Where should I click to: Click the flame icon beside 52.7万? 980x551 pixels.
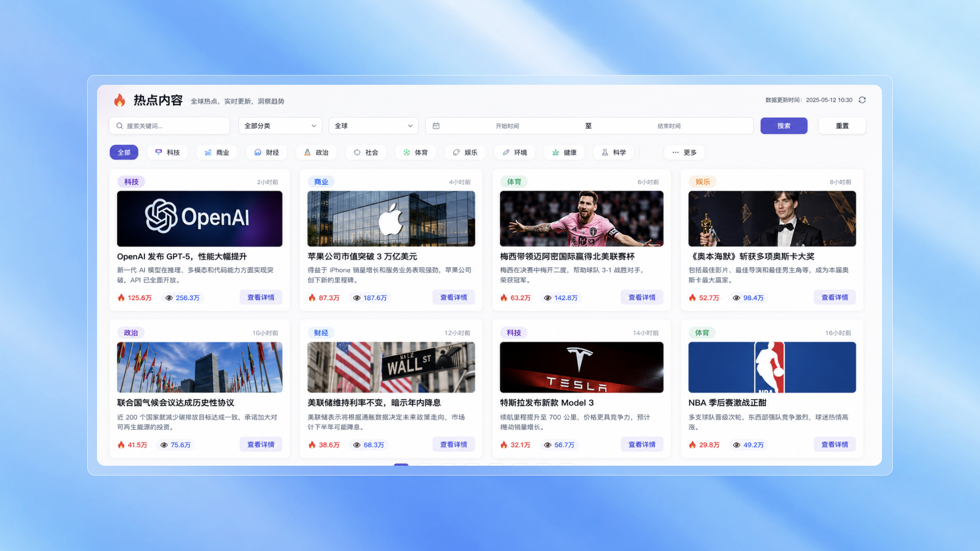(692, 298)
